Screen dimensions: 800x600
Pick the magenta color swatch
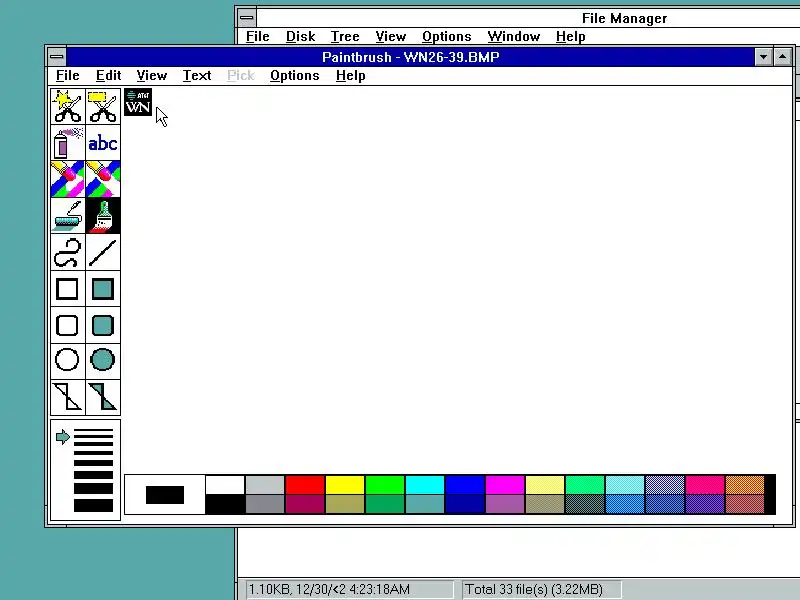[x=505, y=485]
